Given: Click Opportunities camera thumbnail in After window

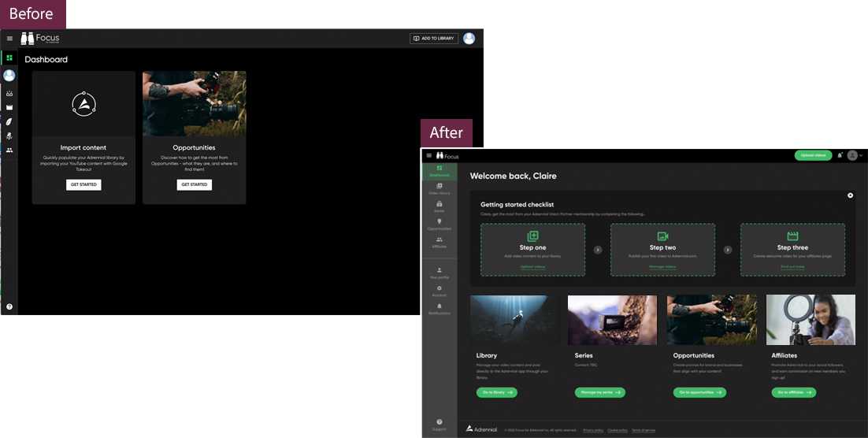Looking at the screenshot, I should coord(711,320).
